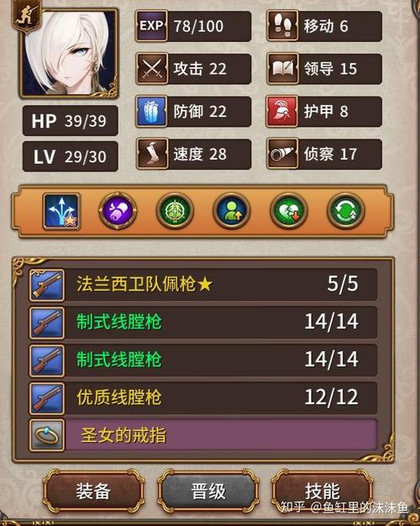Tap the footprints 移动 icon
Viewport: 420px width, 526px height.
pos(282,26)
